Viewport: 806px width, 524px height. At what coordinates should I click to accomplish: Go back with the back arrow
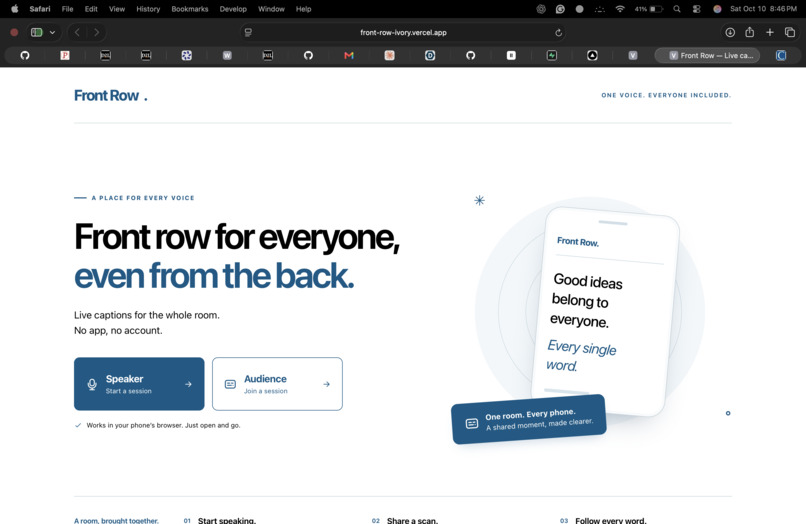tap(77, 32)
